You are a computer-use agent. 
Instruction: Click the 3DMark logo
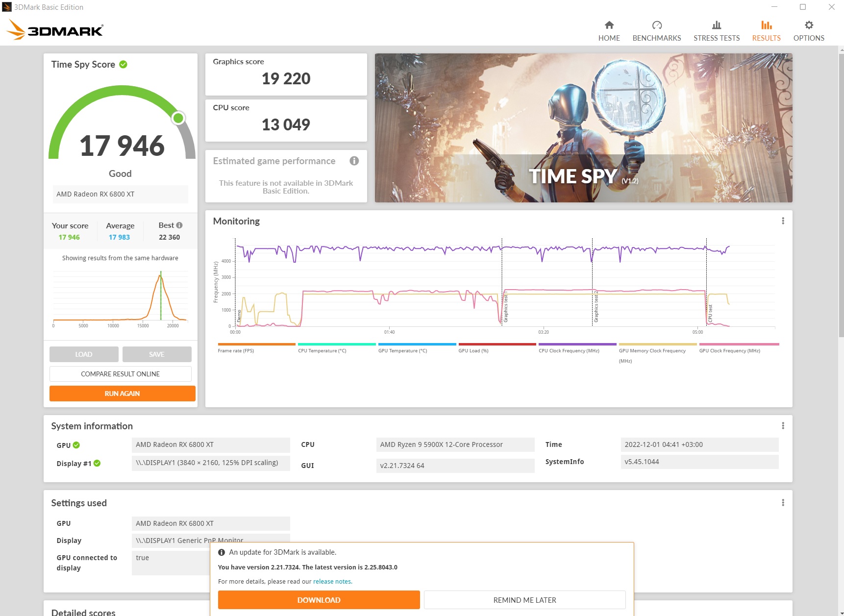coord(54,30)
